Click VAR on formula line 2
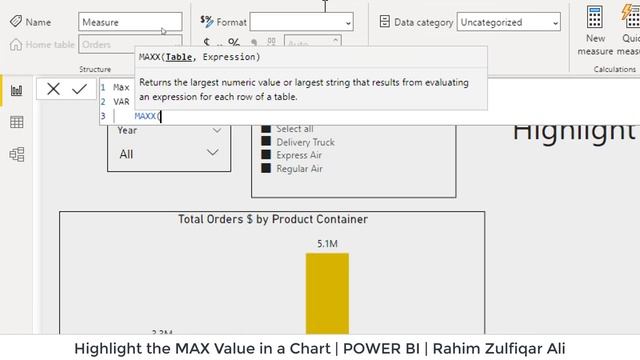The width and height of the screenshot is (640, 360). (121, 102)
